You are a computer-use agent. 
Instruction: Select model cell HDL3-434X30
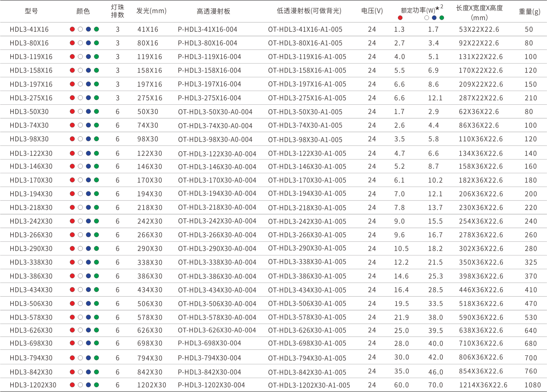31,290
